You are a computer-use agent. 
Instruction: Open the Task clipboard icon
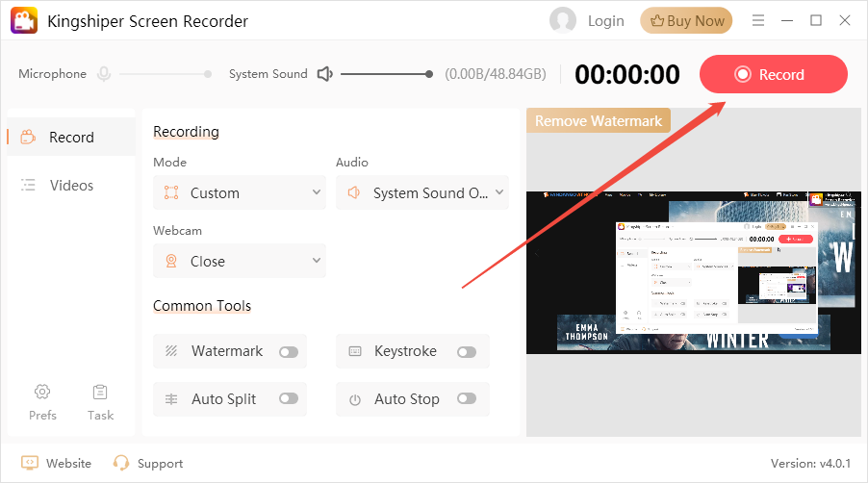coord(100,392)
